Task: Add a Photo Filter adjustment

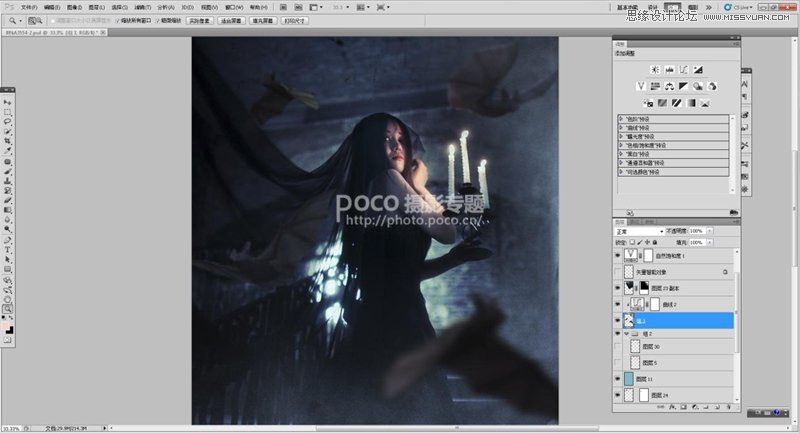Action: point(698,86)
